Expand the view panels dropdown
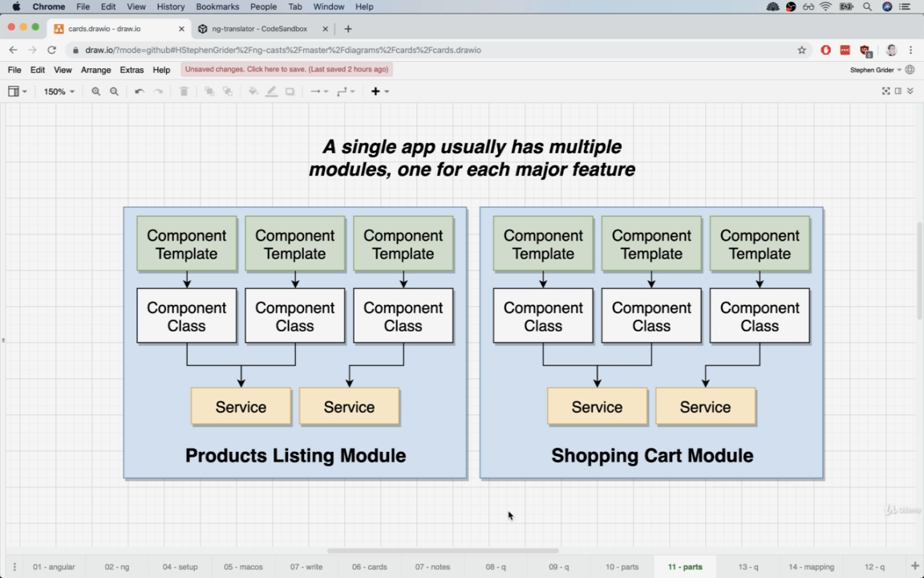The image size is (924, 578). 17,92
